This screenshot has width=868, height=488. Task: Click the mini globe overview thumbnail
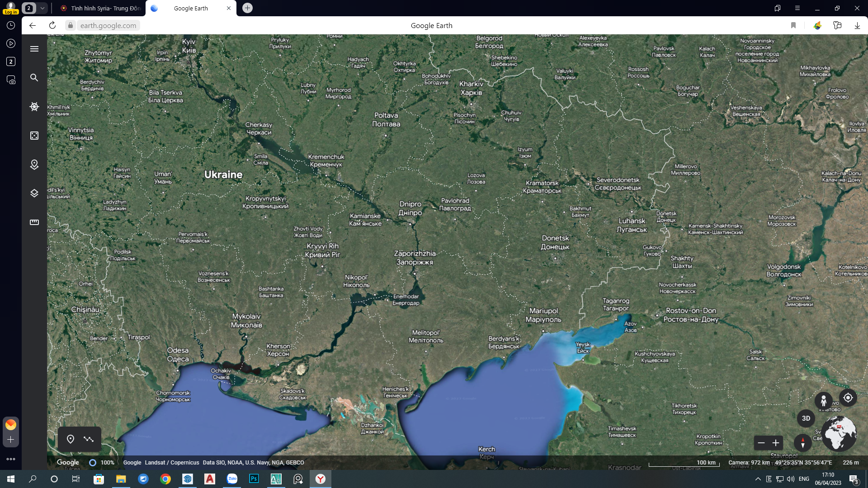(x=839, y=434)
